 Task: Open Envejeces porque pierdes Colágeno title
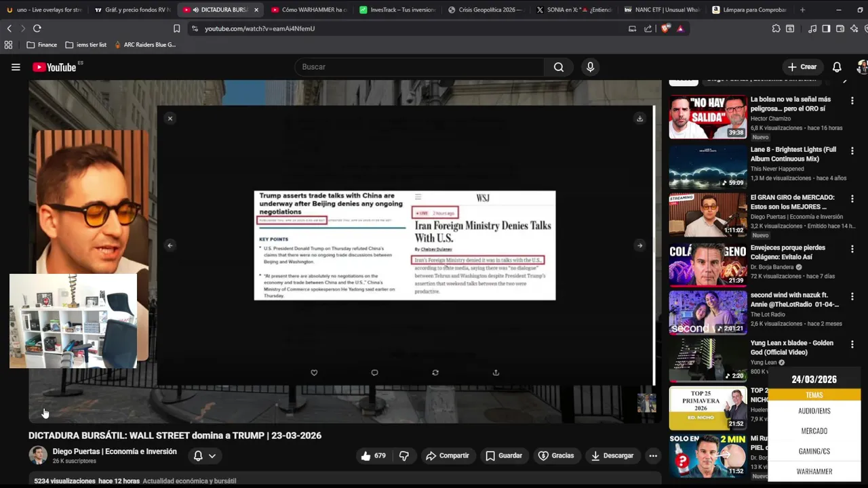787,252
